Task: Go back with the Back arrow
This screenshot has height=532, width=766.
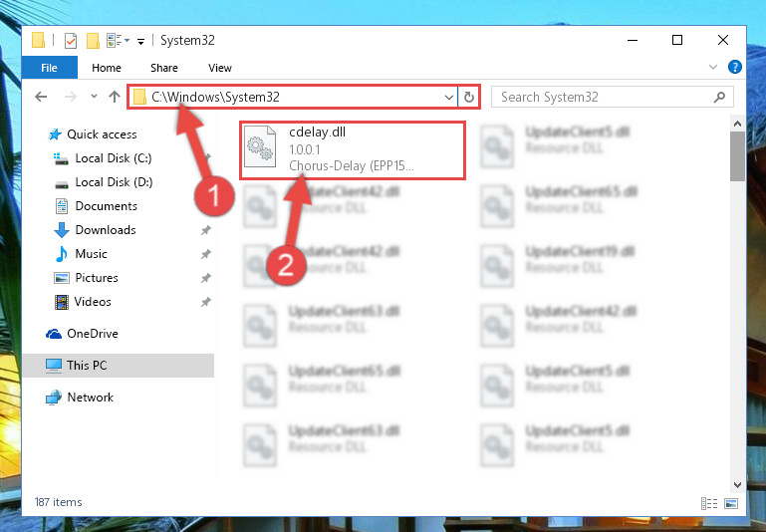Action: (41, 97)
